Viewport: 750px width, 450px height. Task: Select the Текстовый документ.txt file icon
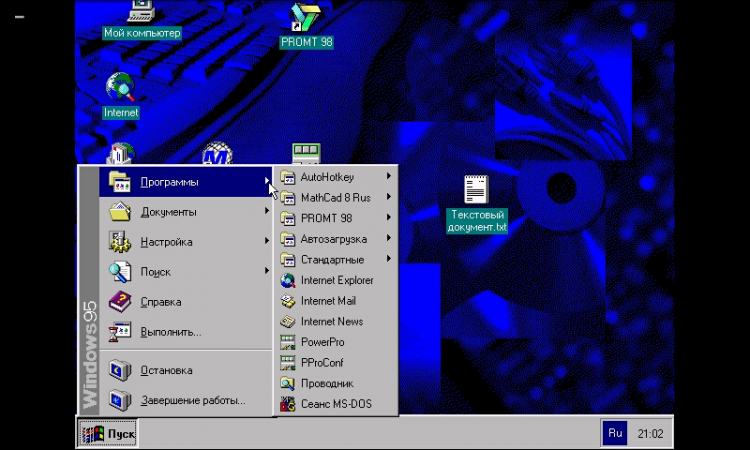476,189
